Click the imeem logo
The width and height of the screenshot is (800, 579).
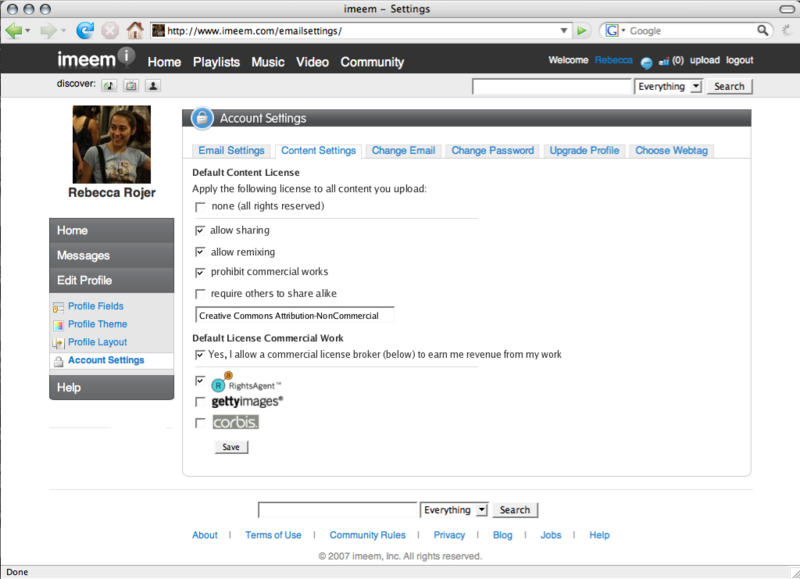pyautogui.click(x=95, y=59)
